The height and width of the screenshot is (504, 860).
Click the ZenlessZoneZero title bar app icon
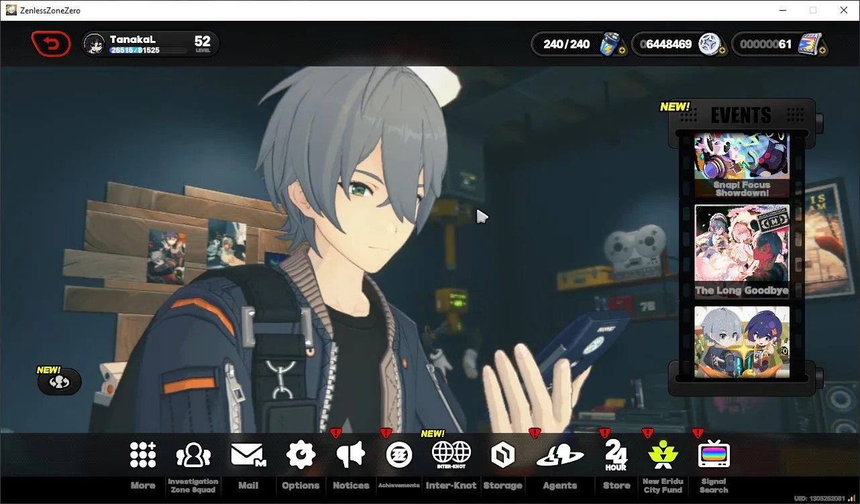pyautogui.click(x=11, y=10)
